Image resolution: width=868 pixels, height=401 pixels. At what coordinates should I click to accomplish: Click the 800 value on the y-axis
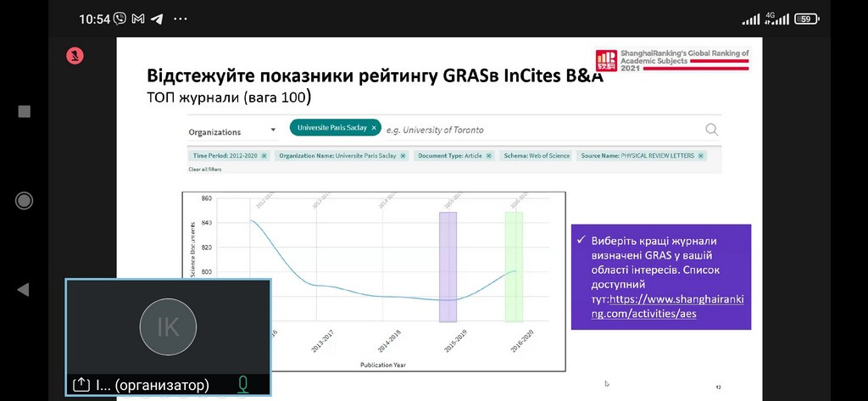[205, 272]
